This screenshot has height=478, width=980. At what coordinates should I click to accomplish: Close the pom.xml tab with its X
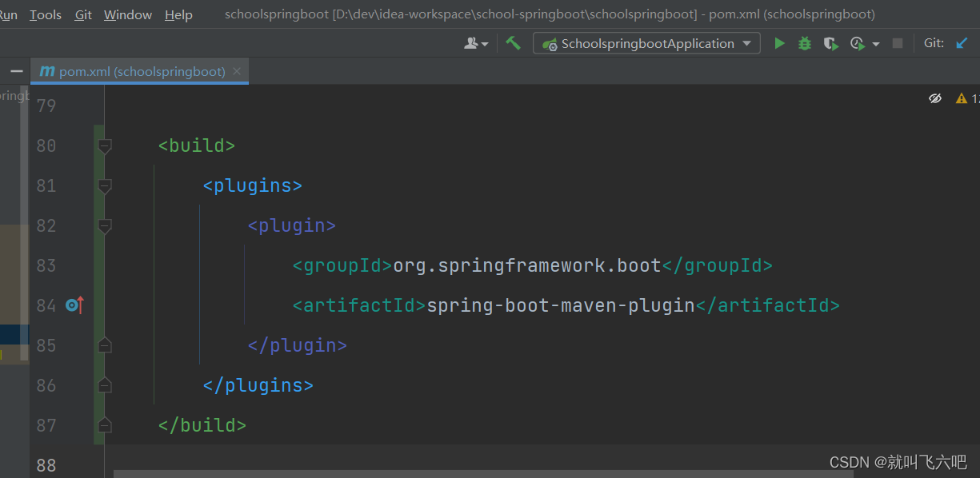point(237,70)
